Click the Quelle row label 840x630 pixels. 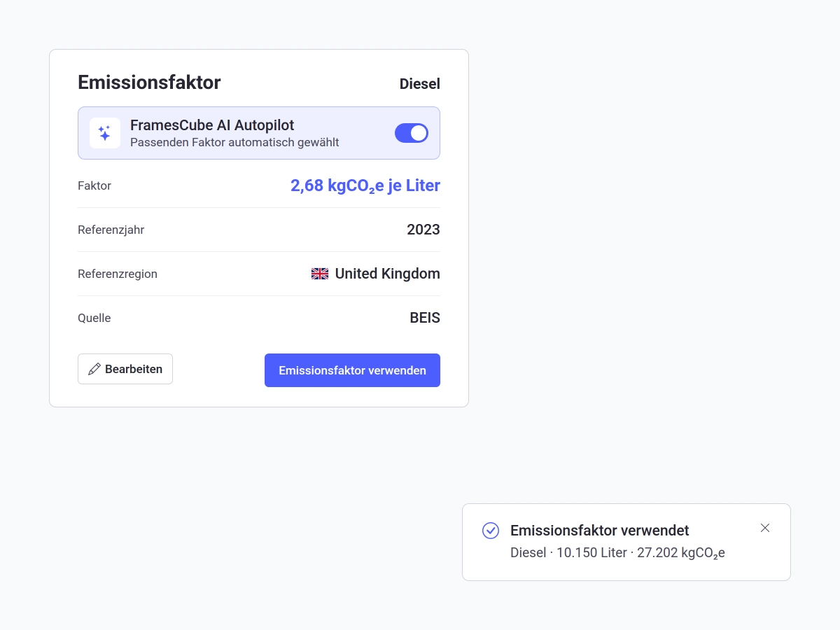[94, 318]
